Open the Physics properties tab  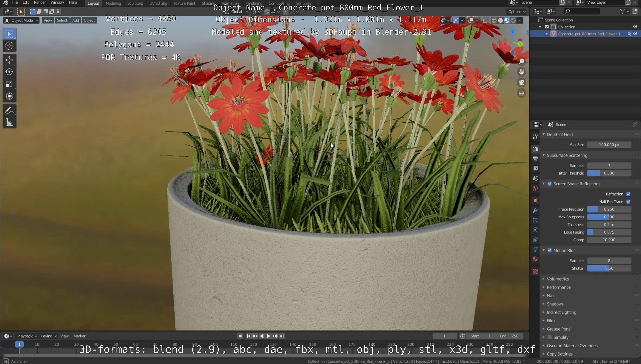coord(535,230)
